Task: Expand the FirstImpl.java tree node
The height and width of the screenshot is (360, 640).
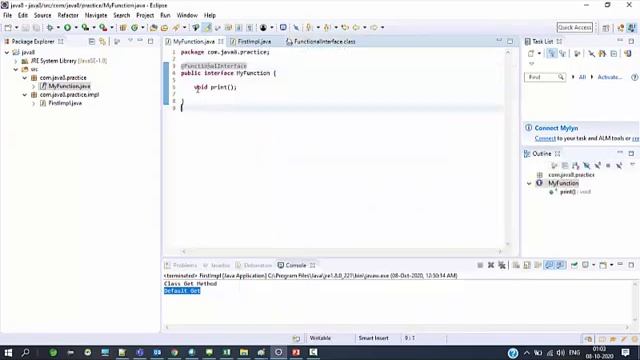Action: coord(33,103)
